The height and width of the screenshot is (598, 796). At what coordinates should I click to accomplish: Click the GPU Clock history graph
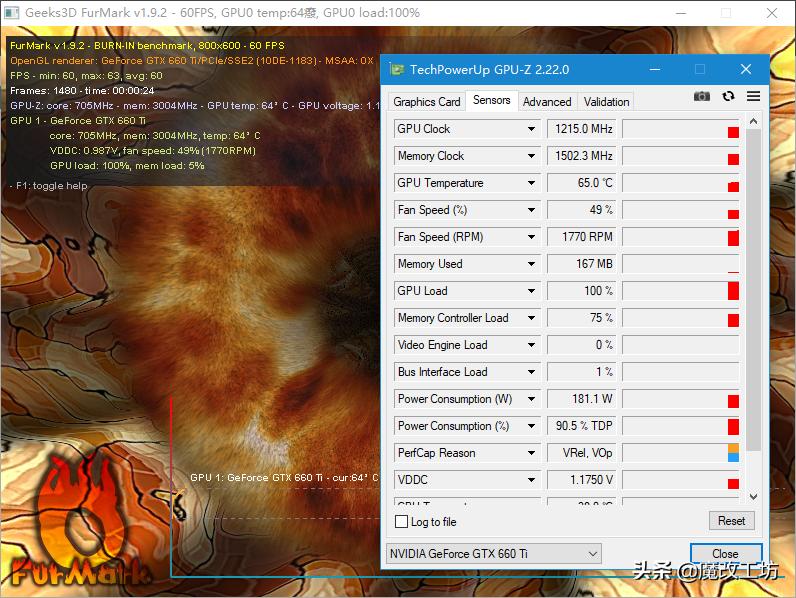pos(680,129)
